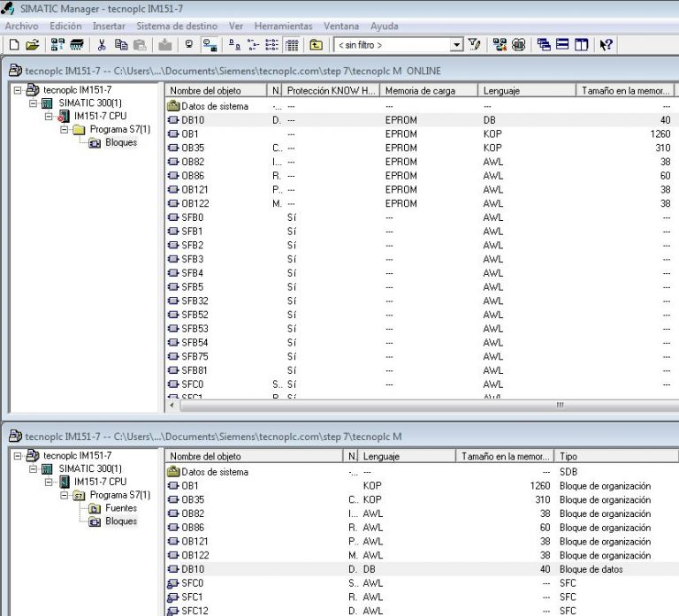Sort offline list by 'Nombre del objeto' header
This screenshot has height=616, width=679.
coord(255,456)
